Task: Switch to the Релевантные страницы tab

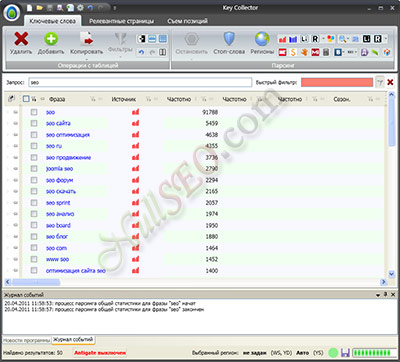Action: (121, 21)
